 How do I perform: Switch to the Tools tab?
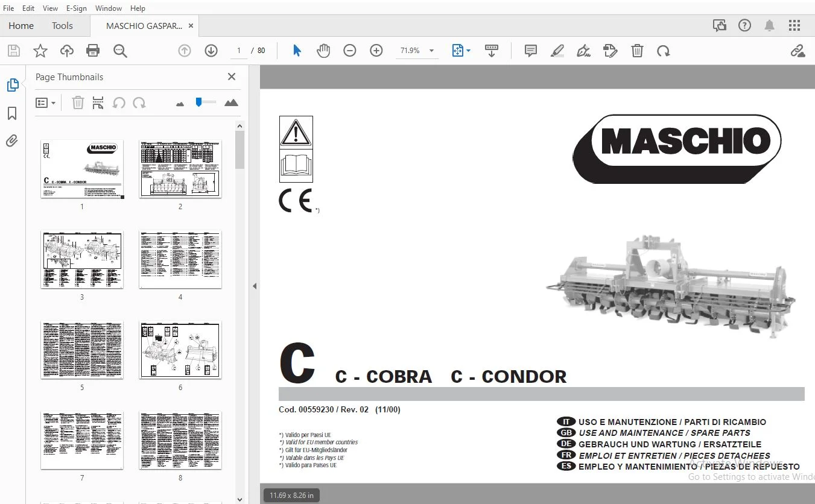[x=62, y=25]
